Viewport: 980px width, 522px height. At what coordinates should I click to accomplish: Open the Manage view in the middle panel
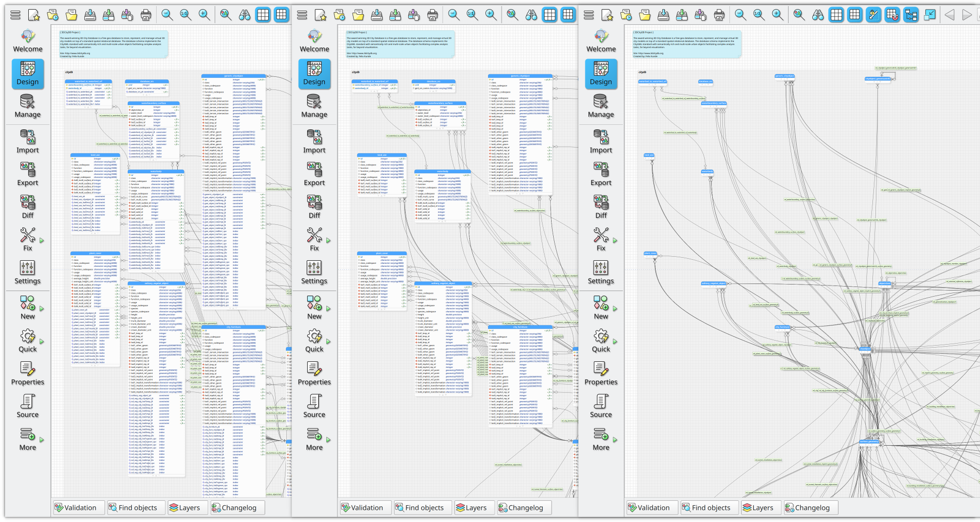tap(314, 107)
